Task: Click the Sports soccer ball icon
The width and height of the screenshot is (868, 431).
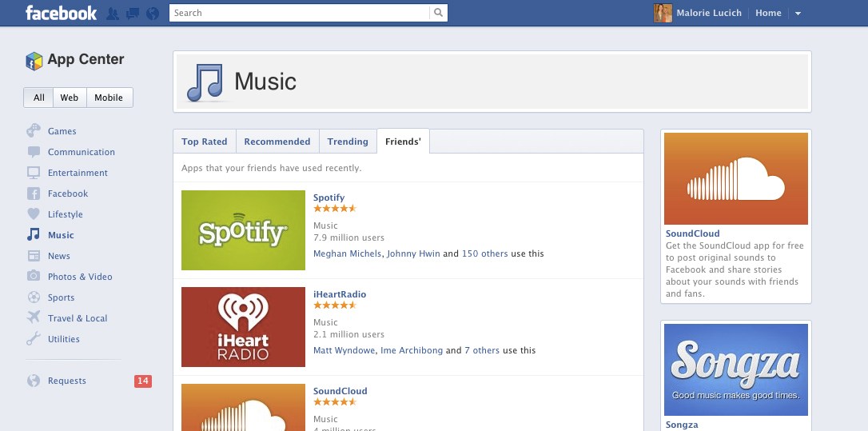Action: pos(34,297)
